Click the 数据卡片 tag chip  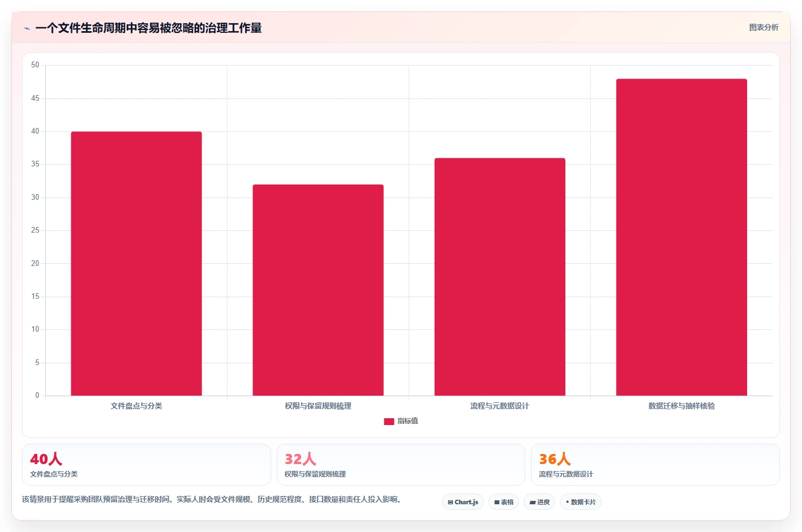[581, 502]
